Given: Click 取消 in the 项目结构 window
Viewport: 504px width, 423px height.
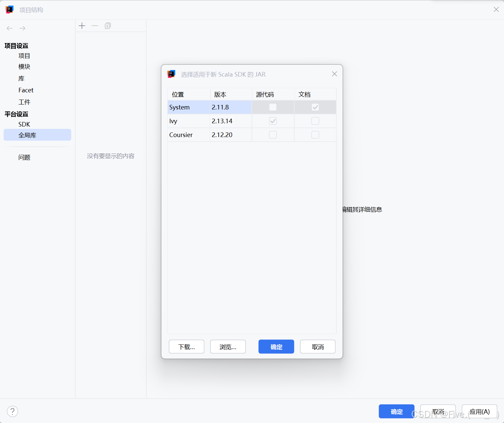Looking at the screenshot, I should point(438,411).
